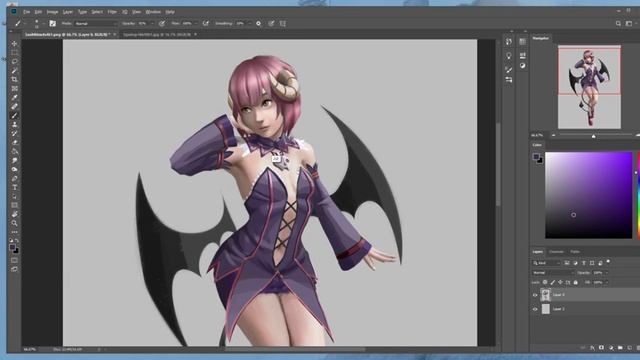Select the Lasso tool
This screenshot has height=360, width=640.
click(x=14, y=62)
